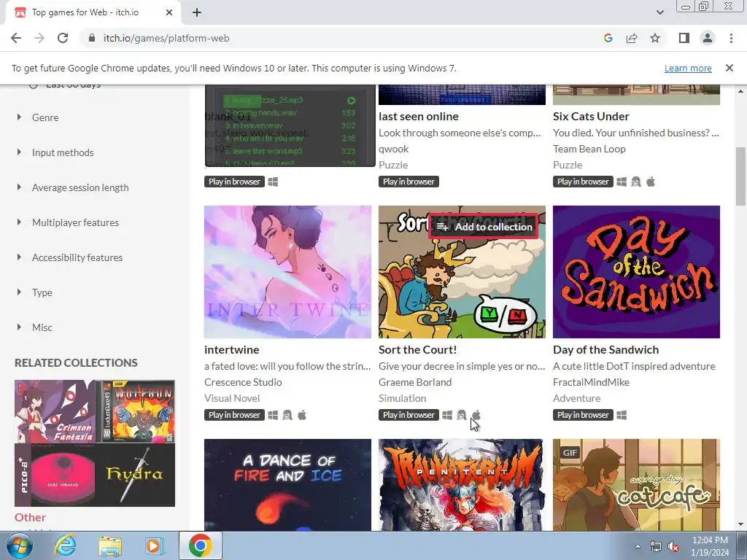Go back with the browser back arrow
The height and width of the screenshot is (560, 747).
pyautogui.click(x=16, y=38)
